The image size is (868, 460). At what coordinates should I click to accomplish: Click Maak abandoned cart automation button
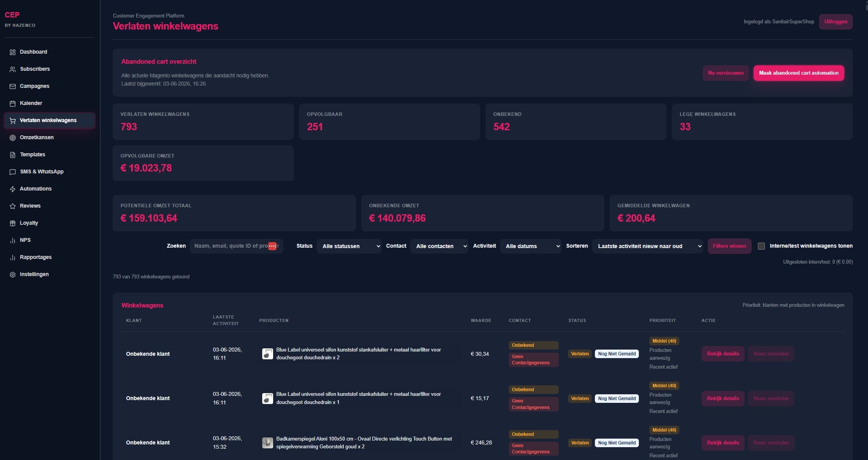[x=799, y=73]
